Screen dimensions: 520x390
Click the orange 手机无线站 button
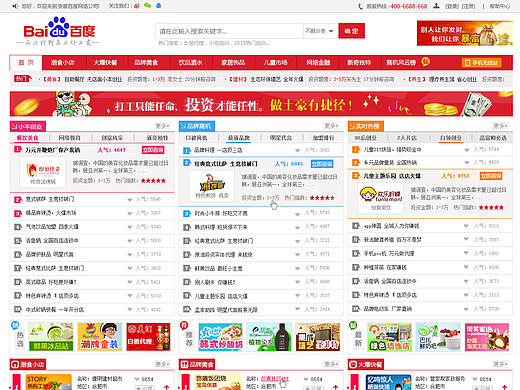[x=482, y=63]
